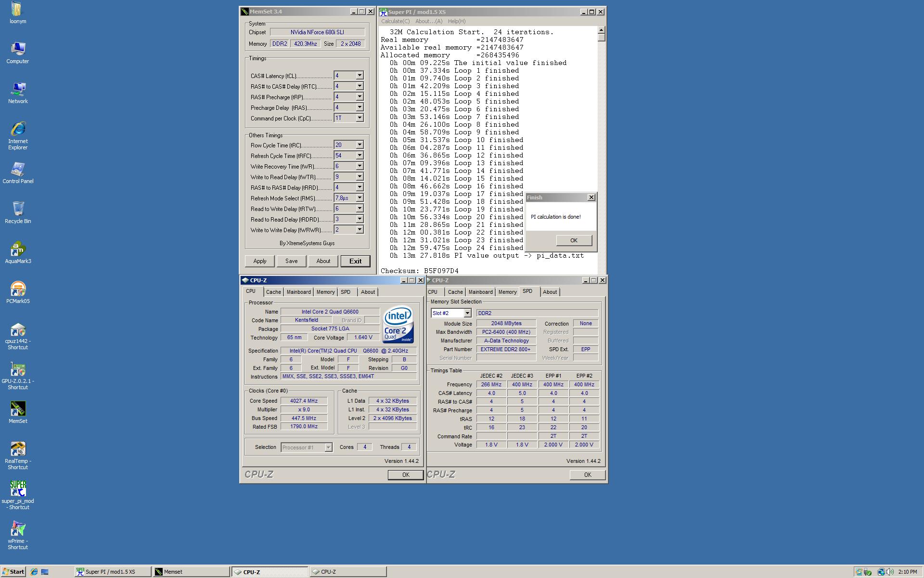Launch the AquaMark3 desktop icon
The width and height of the screenshot is (924, 578).
17,252
